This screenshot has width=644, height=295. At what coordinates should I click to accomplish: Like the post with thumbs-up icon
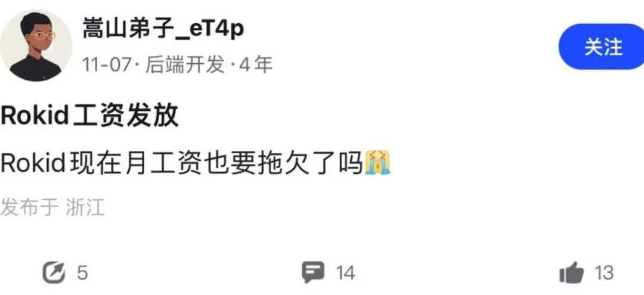coord(571,272)
